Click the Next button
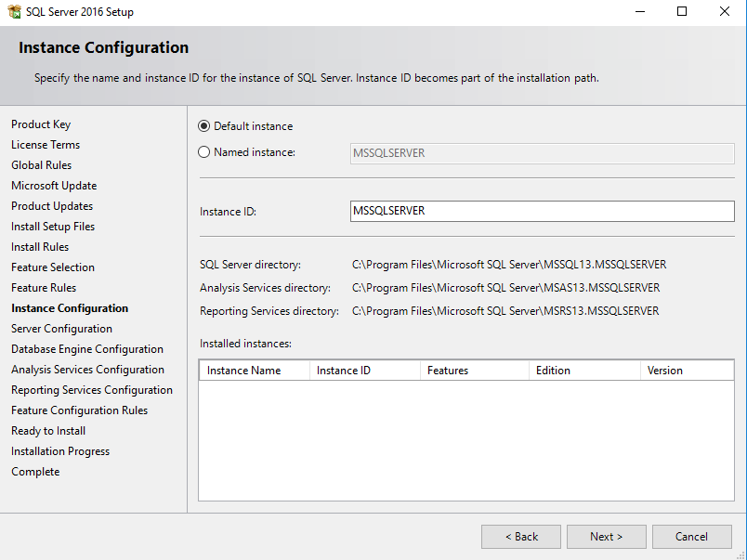Viewport: 747px width, 560px height. pos(607,537)
